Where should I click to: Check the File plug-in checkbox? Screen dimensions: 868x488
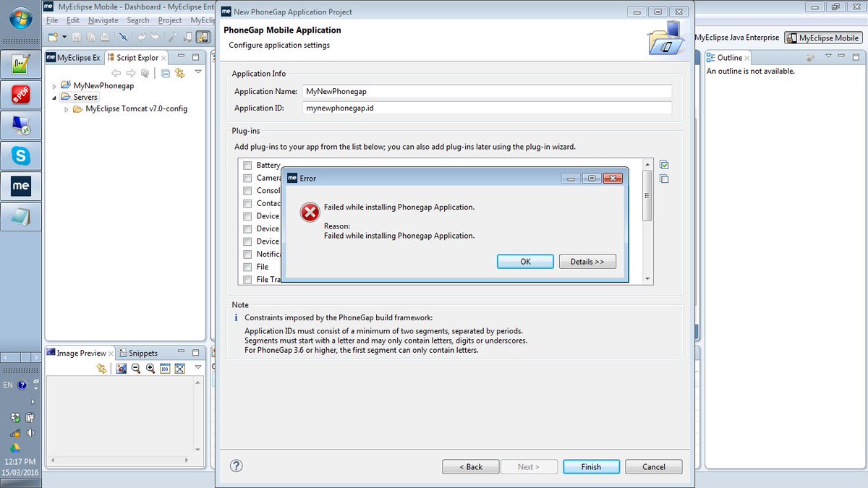pos(247,267)
